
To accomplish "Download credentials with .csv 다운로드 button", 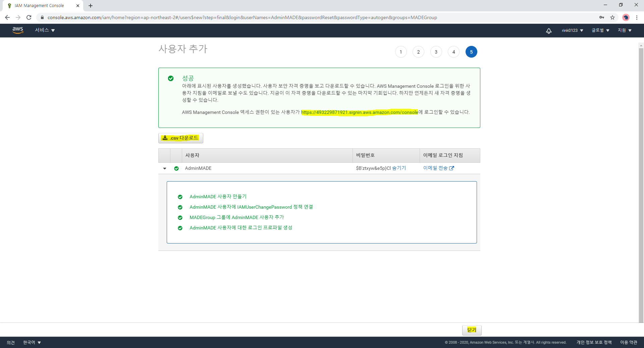I will 180,138.
